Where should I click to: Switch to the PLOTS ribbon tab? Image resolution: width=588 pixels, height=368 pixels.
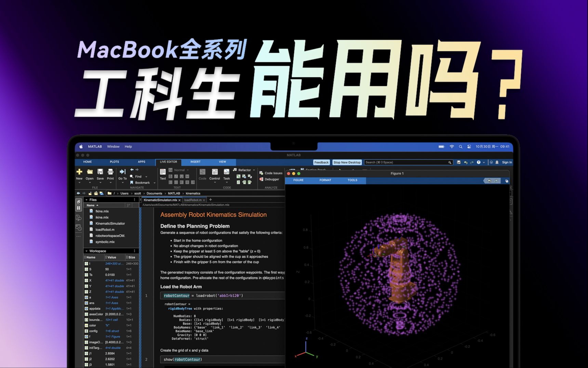(x=115, y=162)
